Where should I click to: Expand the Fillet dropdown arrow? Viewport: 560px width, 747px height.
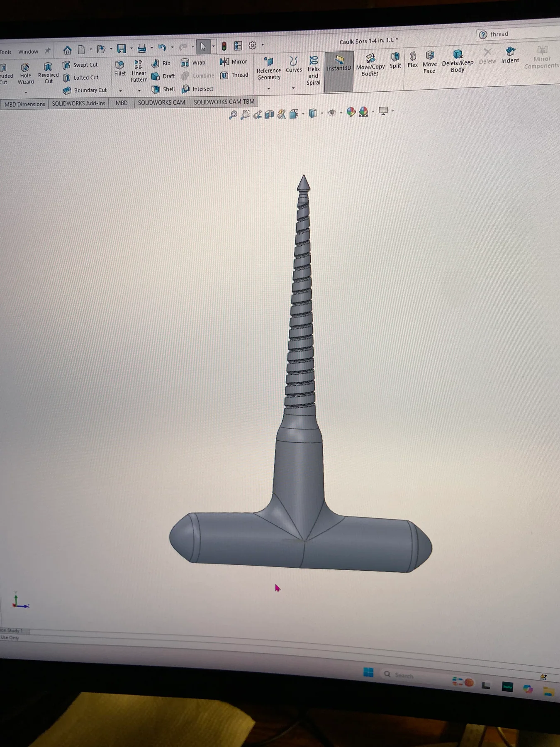point(120,91)
